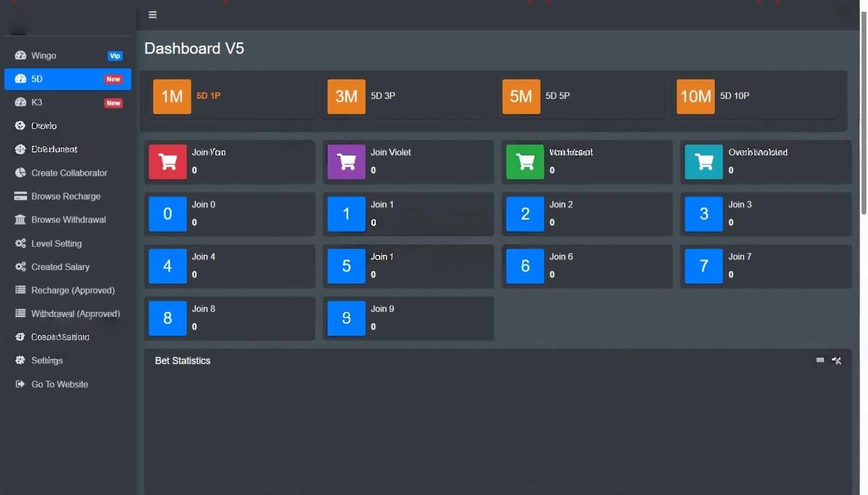Click the blue number 0 tile
This screenshot has height=495, width=868.
(x=168, y=214)
